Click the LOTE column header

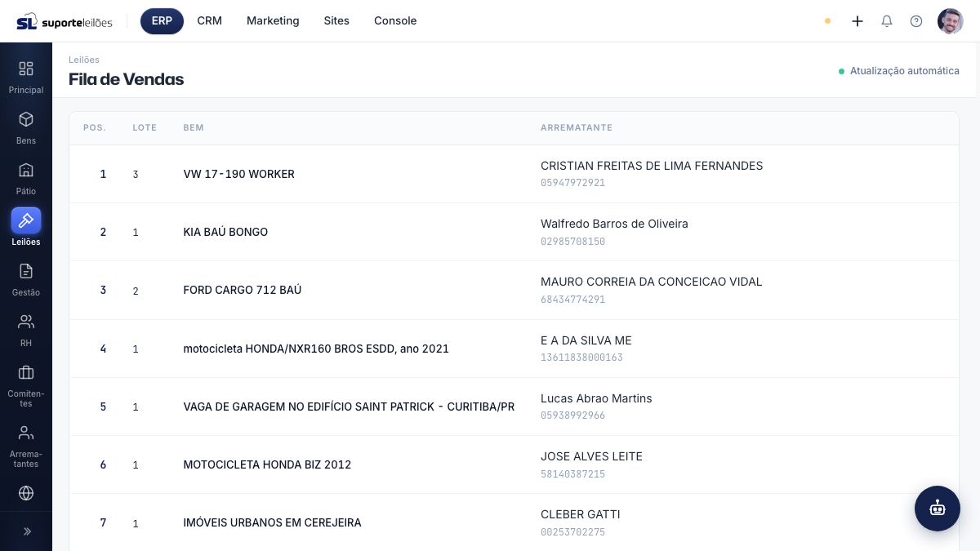click(145, 128)
